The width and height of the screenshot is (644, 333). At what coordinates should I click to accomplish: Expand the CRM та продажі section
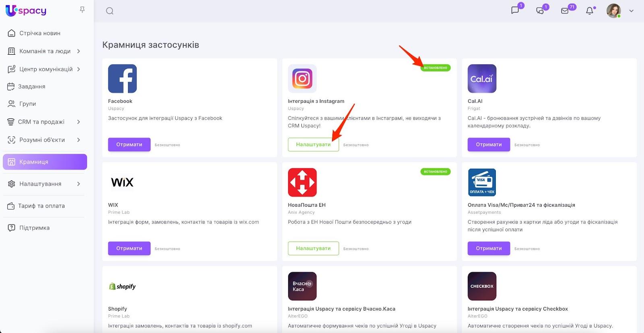click(x=78, y=122)
